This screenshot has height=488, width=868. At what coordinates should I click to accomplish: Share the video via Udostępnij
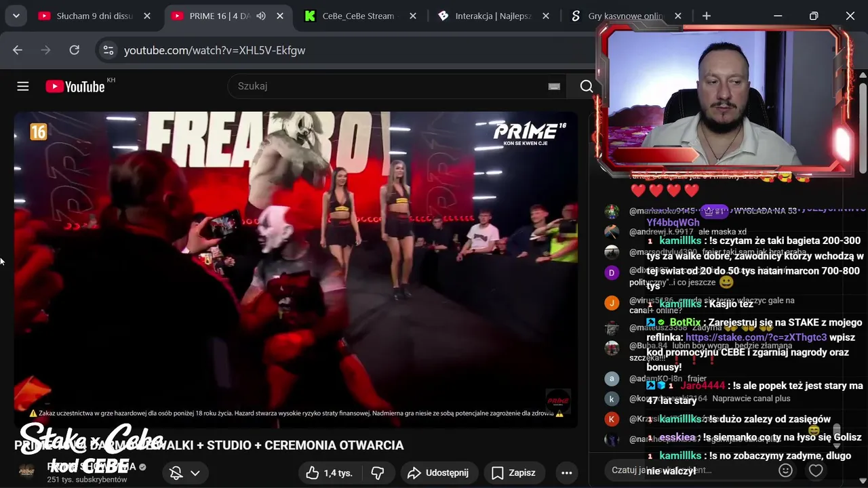coord(439,472)
